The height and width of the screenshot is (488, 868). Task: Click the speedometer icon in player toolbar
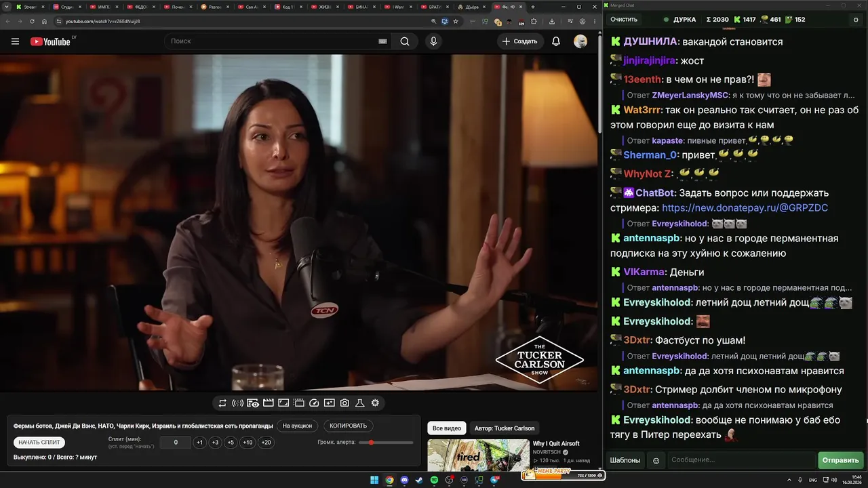pos(314,403)
